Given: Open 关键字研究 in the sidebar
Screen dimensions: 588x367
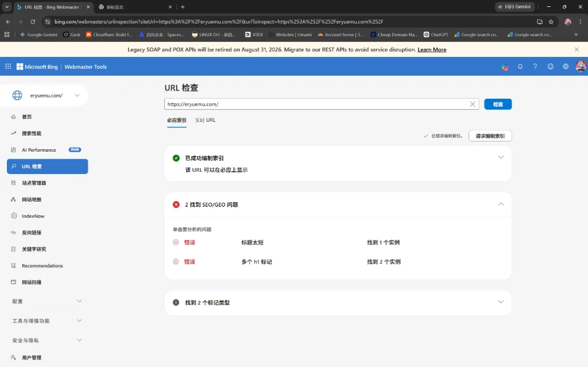Looking at the screenshot, I should (47, 249).
